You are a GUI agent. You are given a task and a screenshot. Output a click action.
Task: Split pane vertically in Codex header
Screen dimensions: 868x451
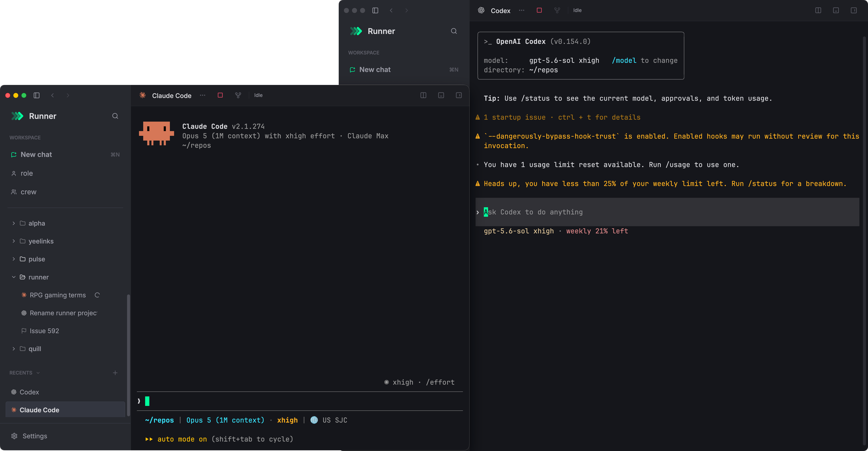(818, 10)
